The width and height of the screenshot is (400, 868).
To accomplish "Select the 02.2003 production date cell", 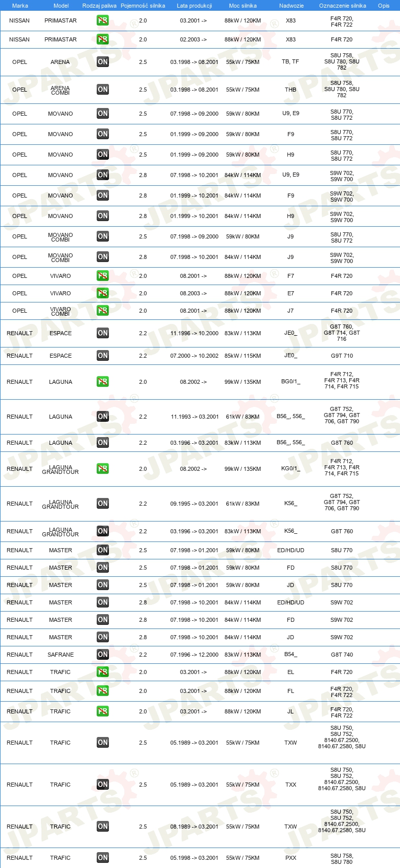I will tap(193, 39).
